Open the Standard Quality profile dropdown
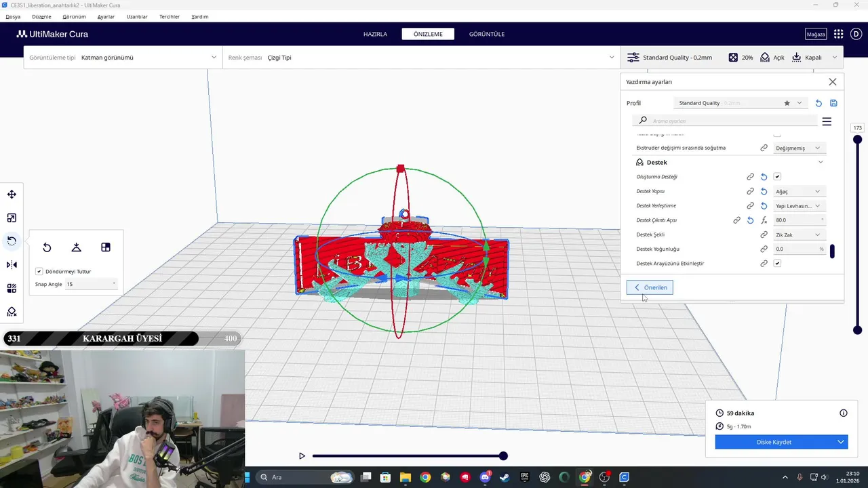868x488 pixels. [x=742, y=103]
